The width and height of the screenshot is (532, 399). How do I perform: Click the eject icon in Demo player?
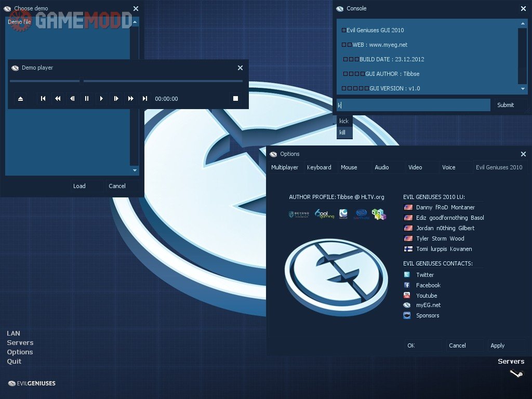point(21,99)
